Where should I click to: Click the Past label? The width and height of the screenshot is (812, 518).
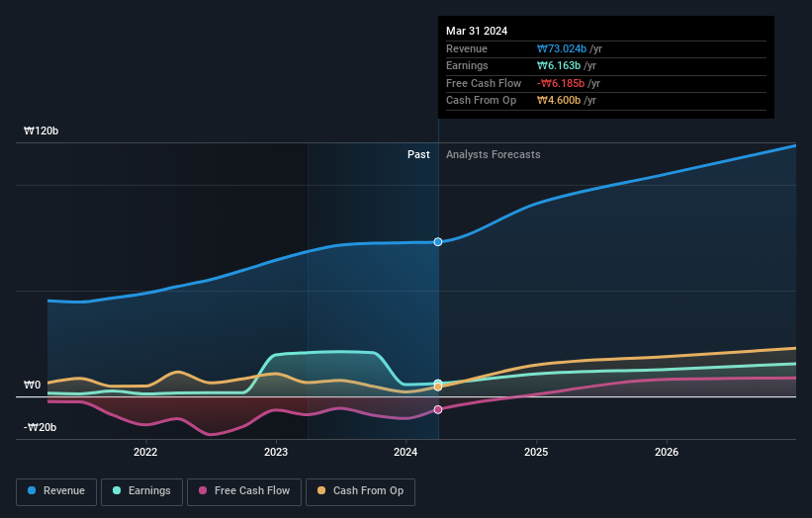[418, 154]
